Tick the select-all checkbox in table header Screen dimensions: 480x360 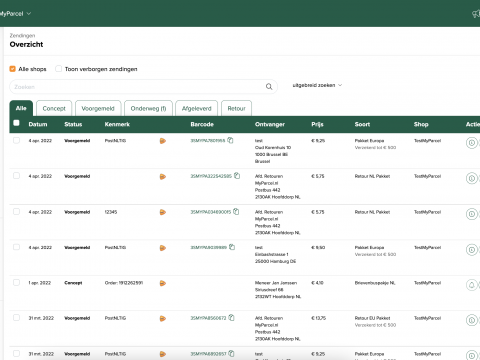16,123
